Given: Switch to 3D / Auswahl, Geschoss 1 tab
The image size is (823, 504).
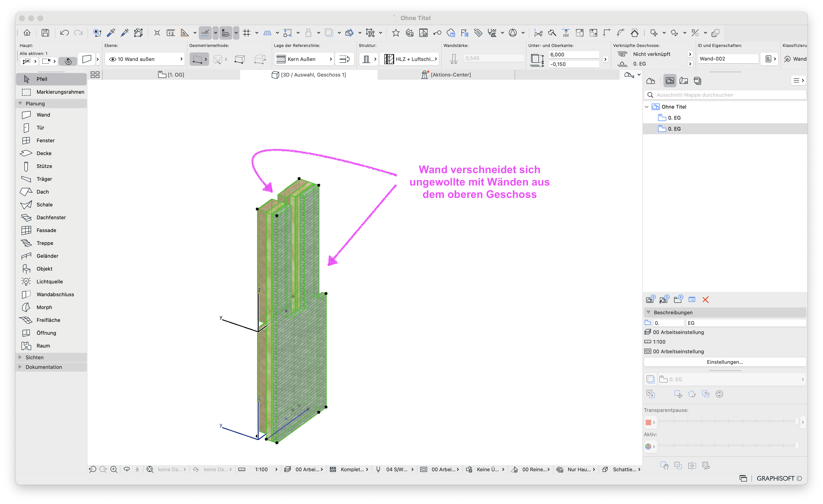Looking at the screenshot, I should [309, 75].
